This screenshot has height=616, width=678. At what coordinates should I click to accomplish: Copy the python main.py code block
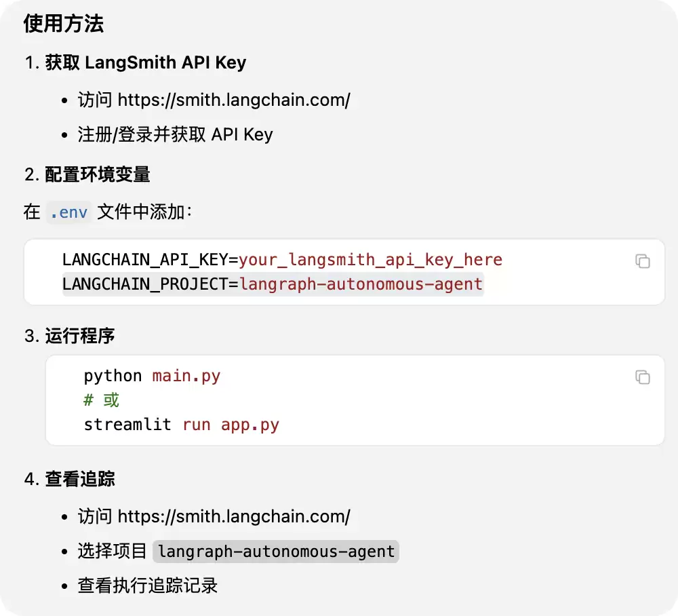click(x=643, y=377)
